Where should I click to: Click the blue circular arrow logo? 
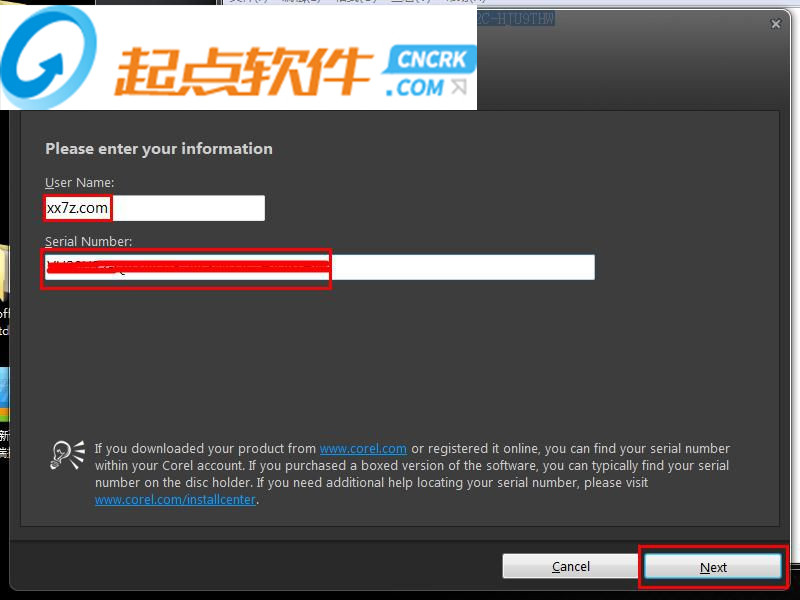pos(48,57)
